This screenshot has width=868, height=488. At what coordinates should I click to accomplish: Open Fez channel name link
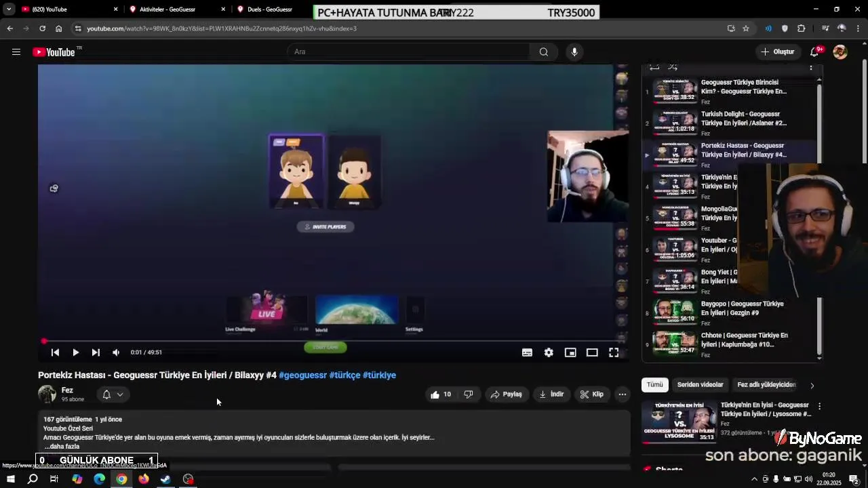(67, 390)
